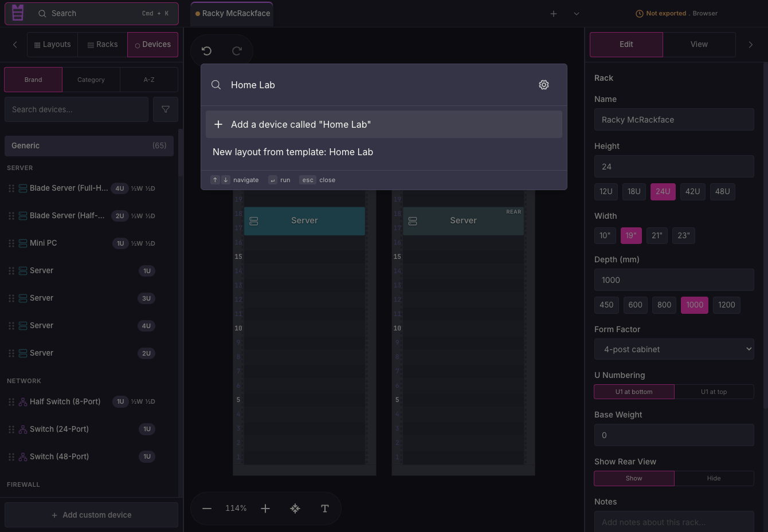Hide the rear view

pos(714,478)
